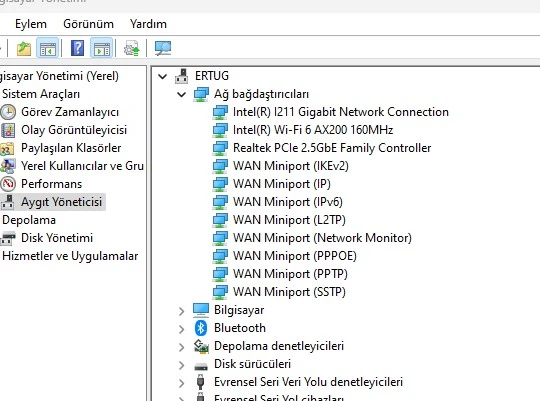Select Realtek PCIe 2.5GbE Family Controller
The image size is (540, 401).
pyautogui.click(x=332, y=148)
